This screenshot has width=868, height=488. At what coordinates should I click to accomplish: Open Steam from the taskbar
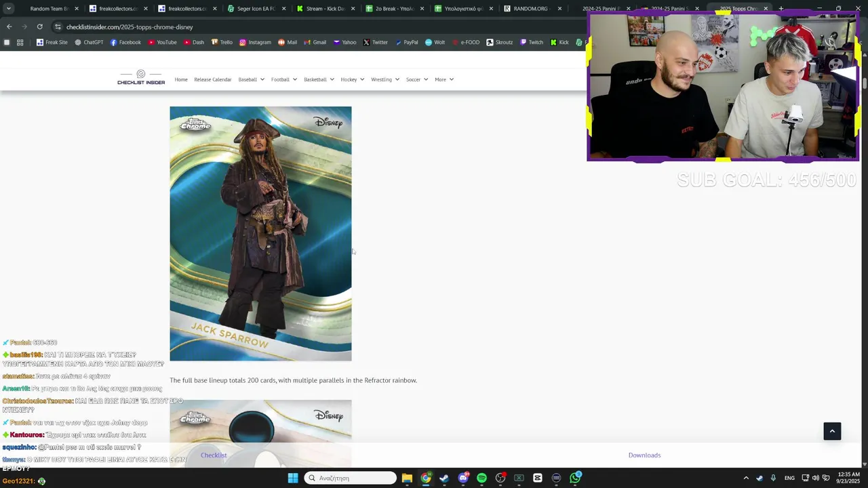tap(444, 478)
